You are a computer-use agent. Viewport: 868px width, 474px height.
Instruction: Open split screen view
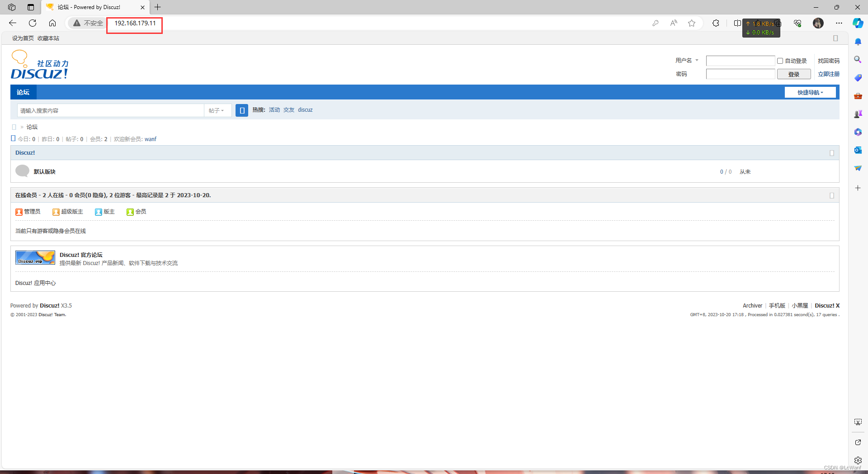(737, 23)
